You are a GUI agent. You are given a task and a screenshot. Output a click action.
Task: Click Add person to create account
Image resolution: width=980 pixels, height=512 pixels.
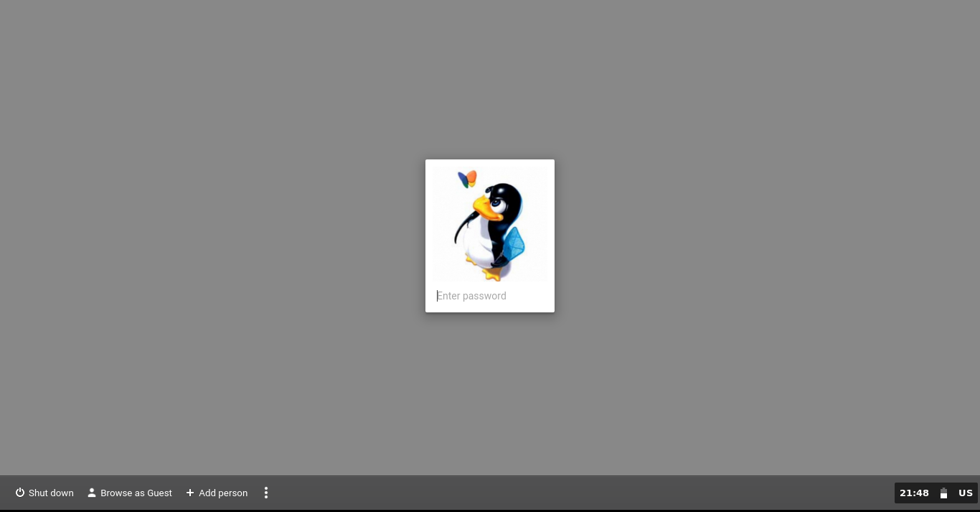pyautogui.click(x=217, y=493)
